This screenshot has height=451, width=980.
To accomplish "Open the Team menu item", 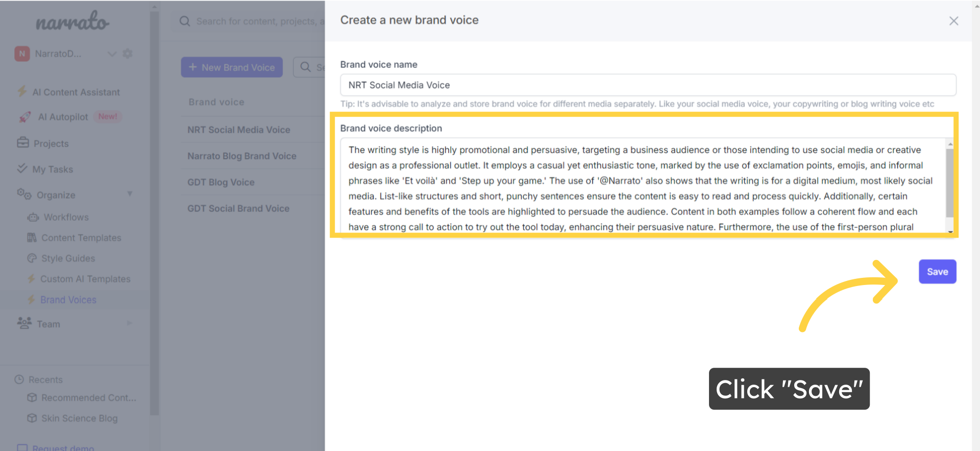I will (x=48, y=324).
